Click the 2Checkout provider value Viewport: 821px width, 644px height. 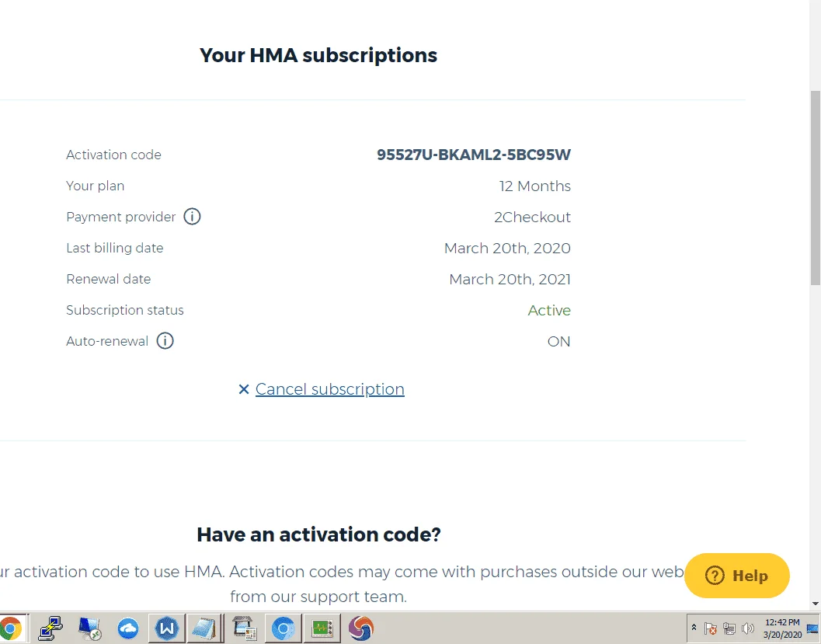click(532, 217)
